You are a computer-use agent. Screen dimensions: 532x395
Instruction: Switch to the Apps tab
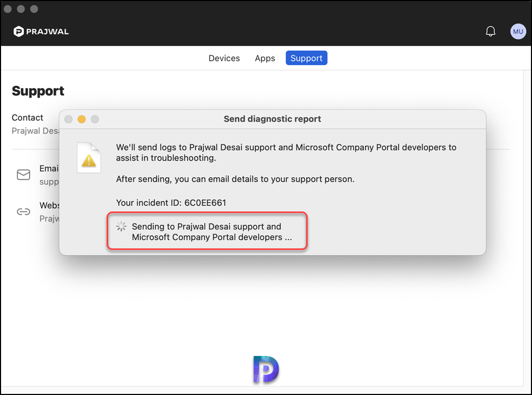pyautogui.click(x=265, y=59)
